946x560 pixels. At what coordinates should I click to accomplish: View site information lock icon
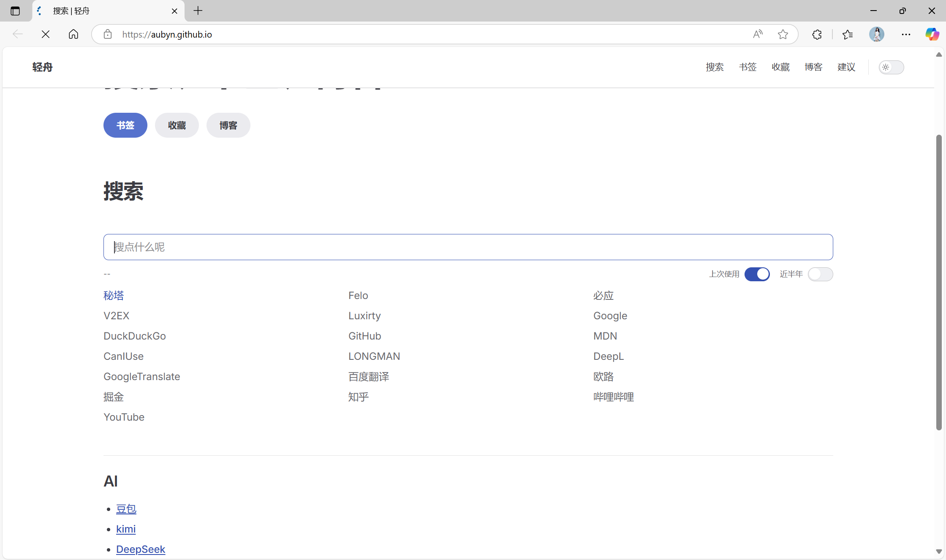(x=108, y=34)
